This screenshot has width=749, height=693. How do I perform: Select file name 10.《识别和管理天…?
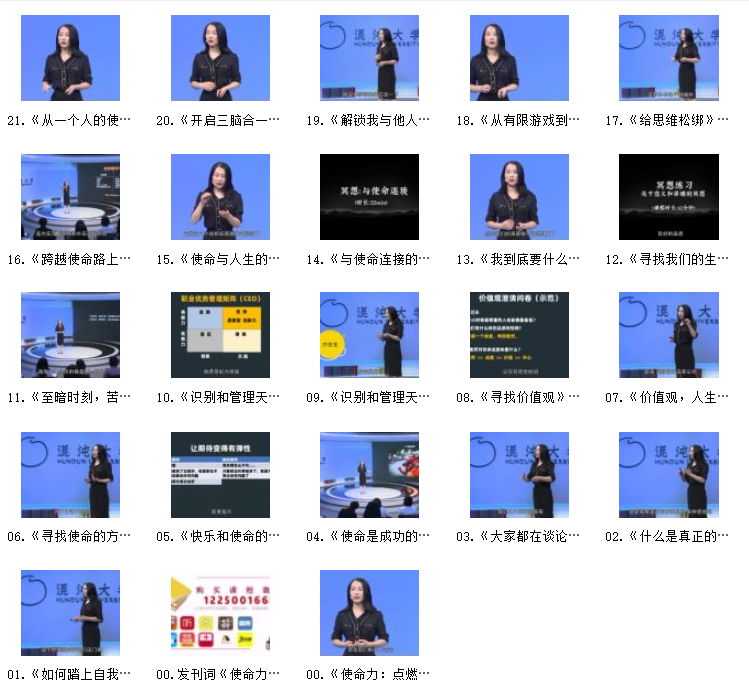pos(218,397)
